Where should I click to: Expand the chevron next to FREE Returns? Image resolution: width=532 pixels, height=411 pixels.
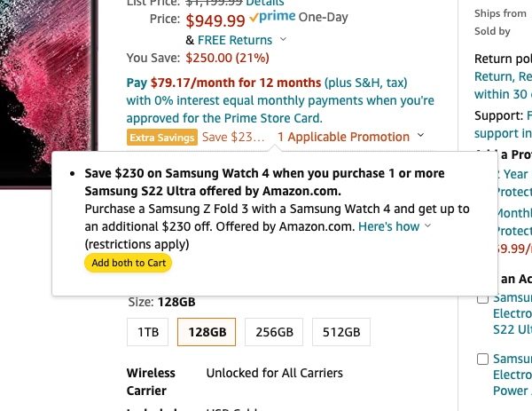point(283,40)
